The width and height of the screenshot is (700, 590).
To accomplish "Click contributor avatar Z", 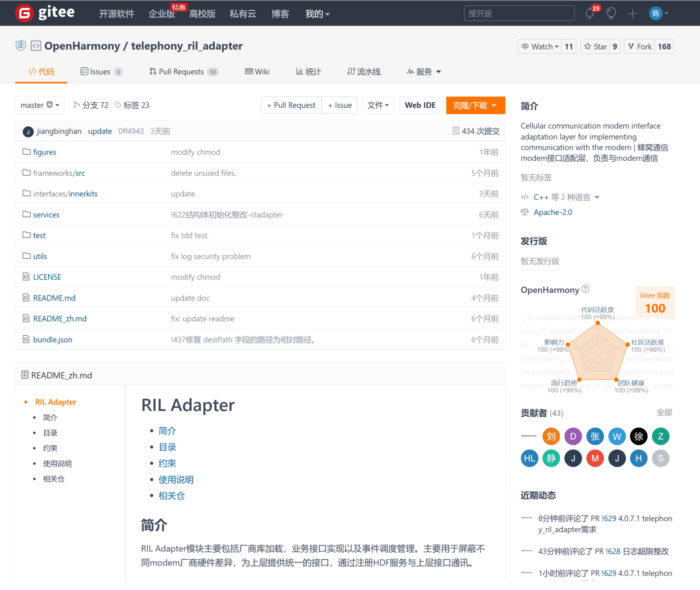I will tap(661, 436).
